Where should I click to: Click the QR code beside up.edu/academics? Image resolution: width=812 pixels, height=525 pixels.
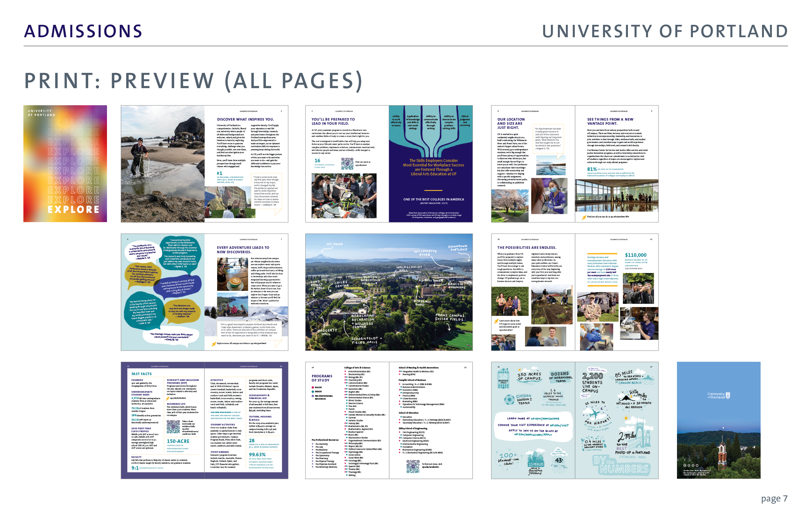[x=413, y=466]
